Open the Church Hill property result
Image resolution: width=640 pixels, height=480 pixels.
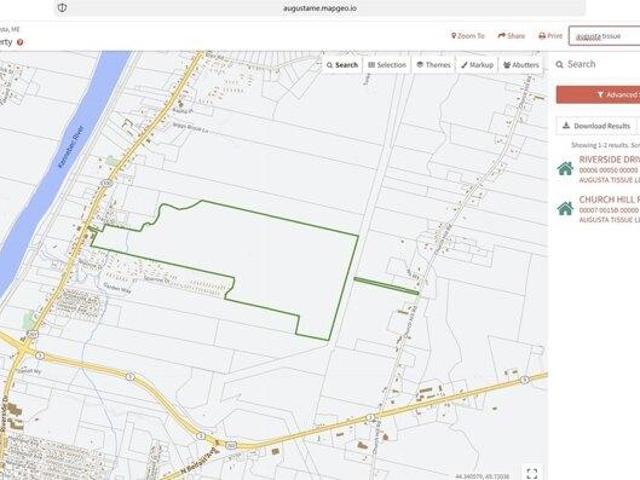tap(609, 199)
